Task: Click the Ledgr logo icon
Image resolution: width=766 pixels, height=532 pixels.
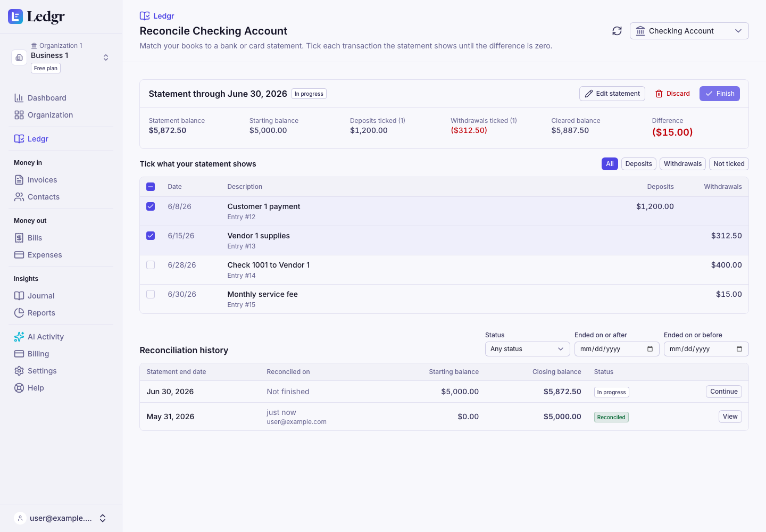Action: point(15,16)
